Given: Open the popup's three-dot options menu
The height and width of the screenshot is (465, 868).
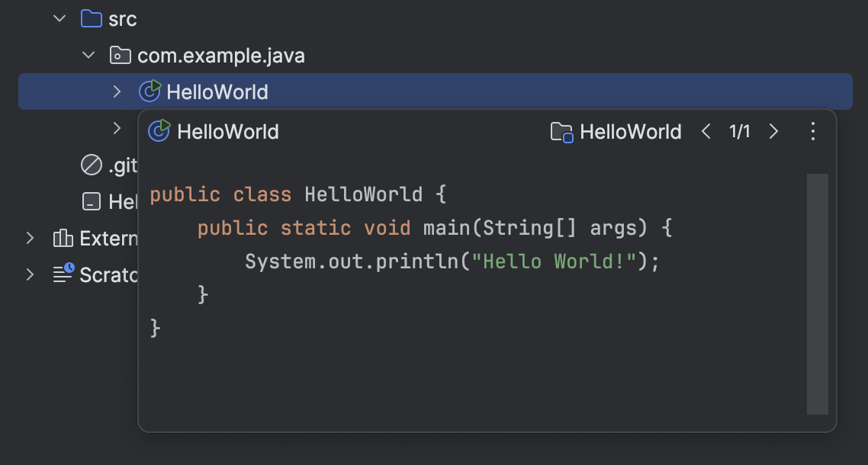Looking at the screenshot, I should [812, 131].
